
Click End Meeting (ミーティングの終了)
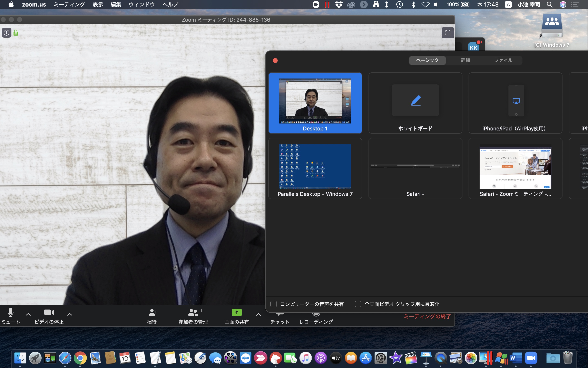click(x=427, y=316)
